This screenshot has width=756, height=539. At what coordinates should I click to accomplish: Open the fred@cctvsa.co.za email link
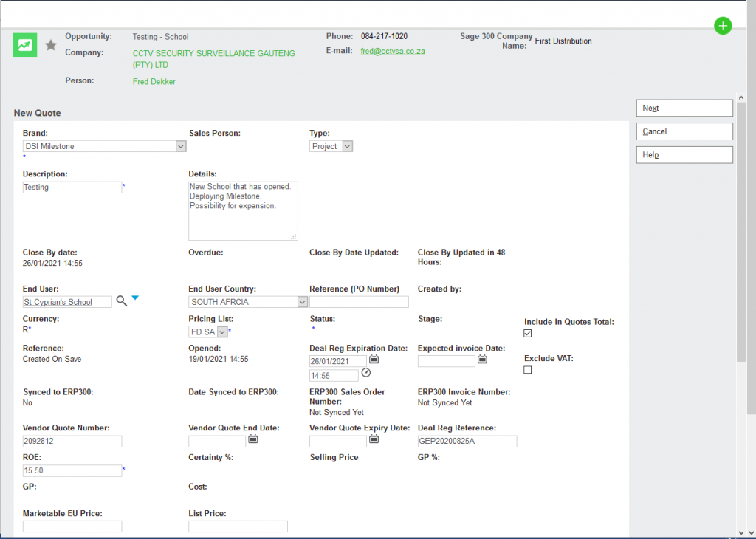(x=392, y=52)
